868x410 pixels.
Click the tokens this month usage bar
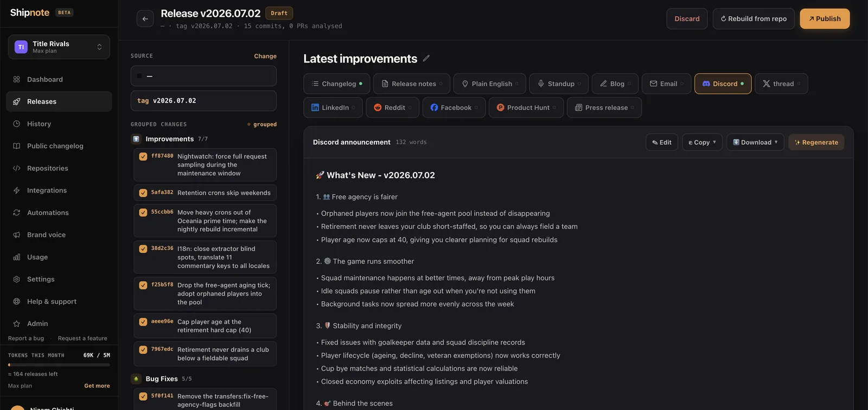coord(59,365)
